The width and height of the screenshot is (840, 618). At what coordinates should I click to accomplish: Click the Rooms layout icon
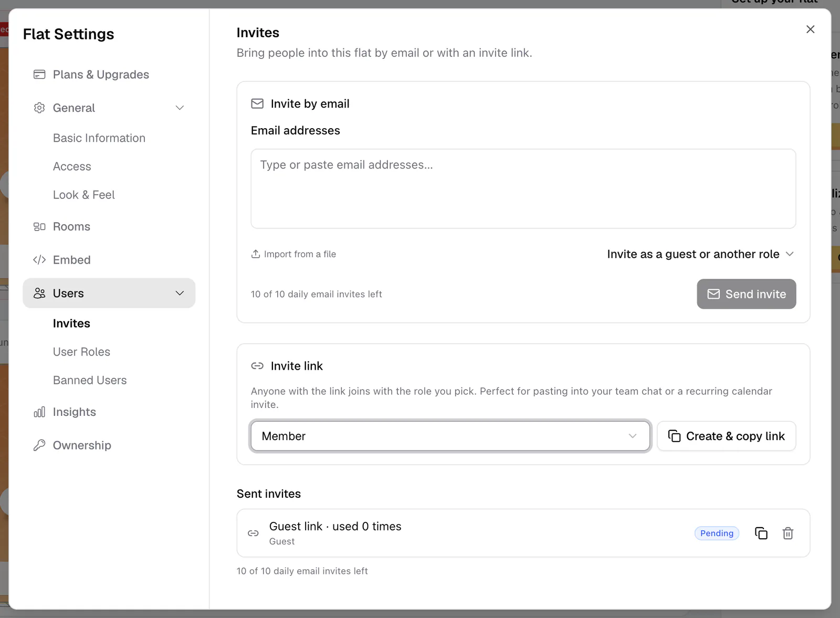(x=39, y=227)
